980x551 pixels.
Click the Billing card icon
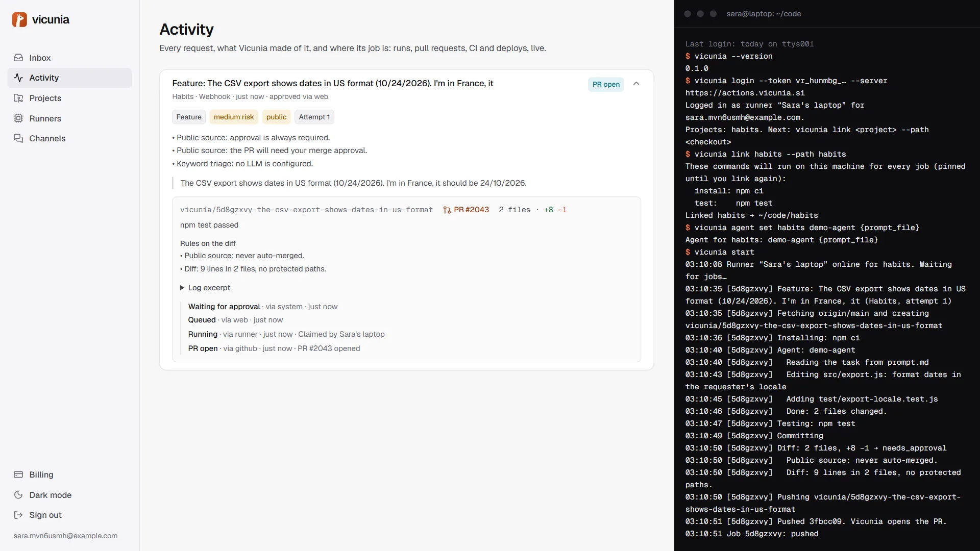tap(18, 474)
